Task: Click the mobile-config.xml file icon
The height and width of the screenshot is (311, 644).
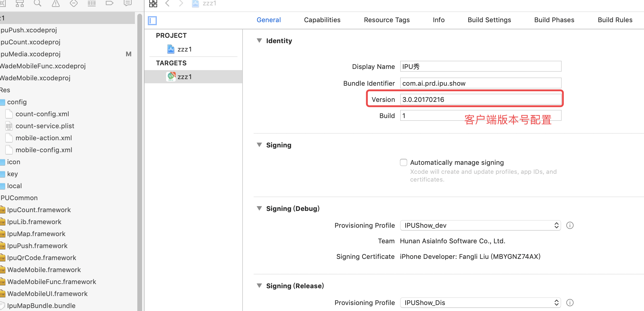Action: (9, 150)
